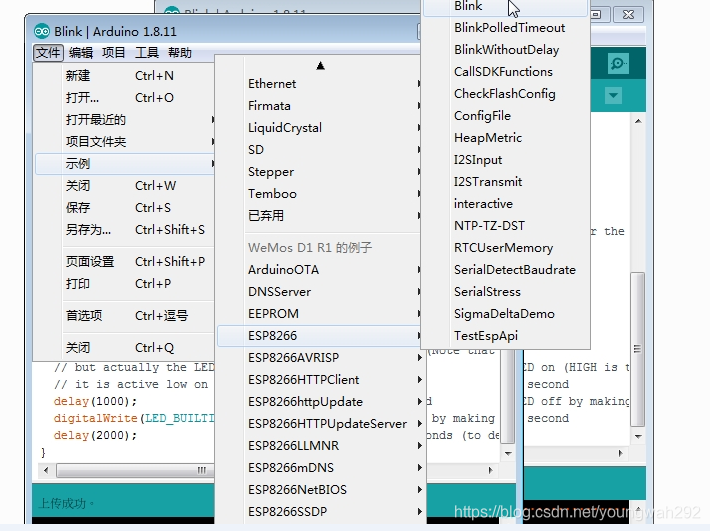Select the I2SInput example
Image resolution: width=710 pixels, height=531 pixels.
click(x=506, y=160)
